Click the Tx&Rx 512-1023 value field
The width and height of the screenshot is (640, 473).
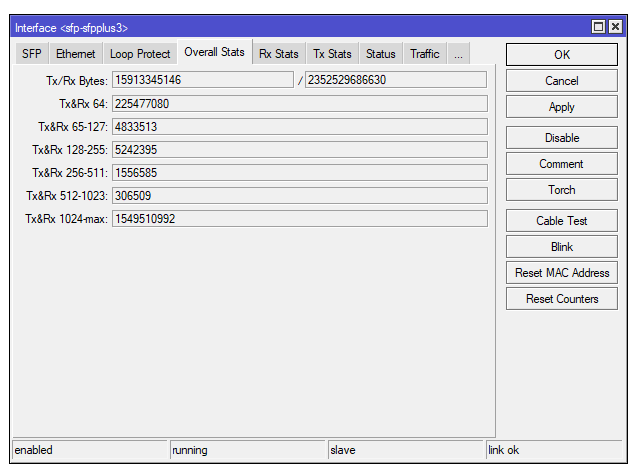click(x=300, y=196)
